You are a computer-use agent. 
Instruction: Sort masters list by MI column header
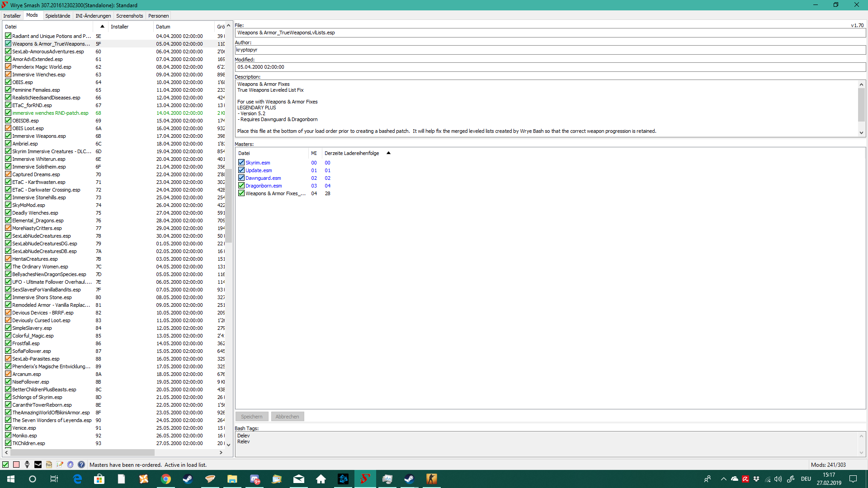pos(315,153)
